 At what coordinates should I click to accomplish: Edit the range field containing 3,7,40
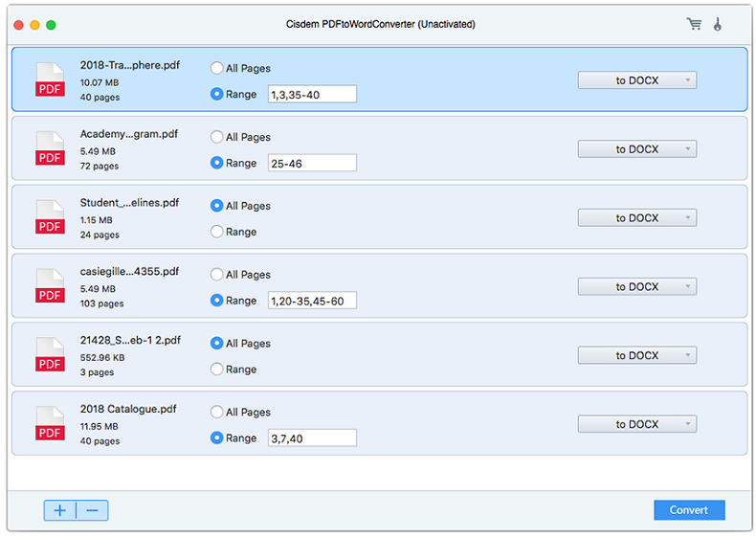pyautogui.click(x=312, y=438)
